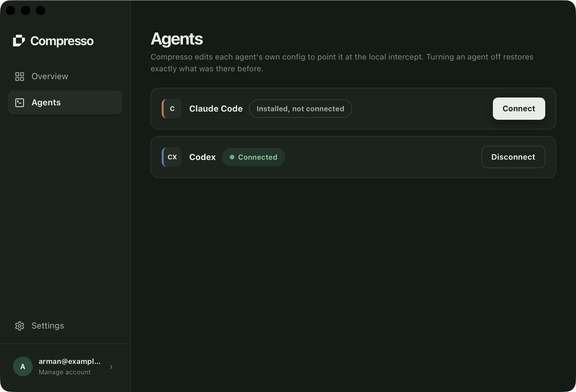Click the "Claude Code" agent name

click(x=216, y=109)
